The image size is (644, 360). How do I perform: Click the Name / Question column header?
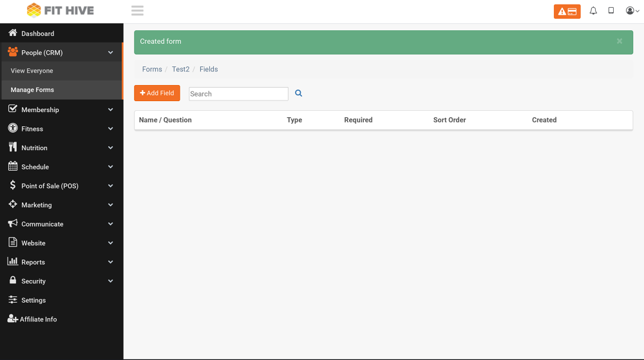(165, 120)
